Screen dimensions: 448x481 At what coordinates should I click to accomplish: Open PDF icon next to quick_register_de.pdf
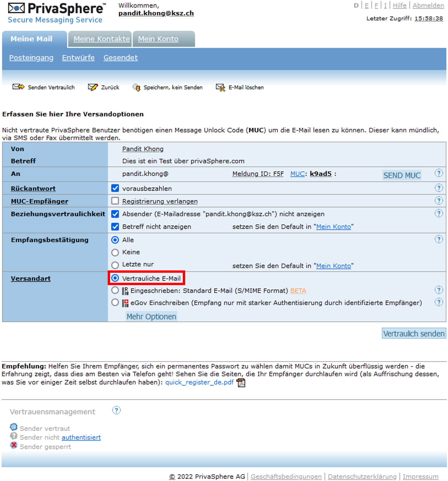[x=241, y=383]
